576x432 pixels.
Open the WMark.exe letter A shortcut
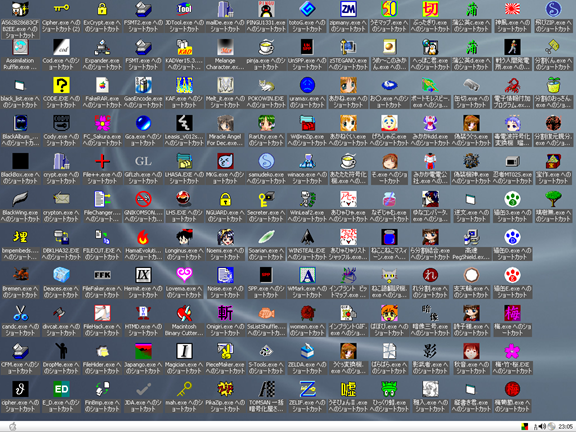[x=307, y=275]
